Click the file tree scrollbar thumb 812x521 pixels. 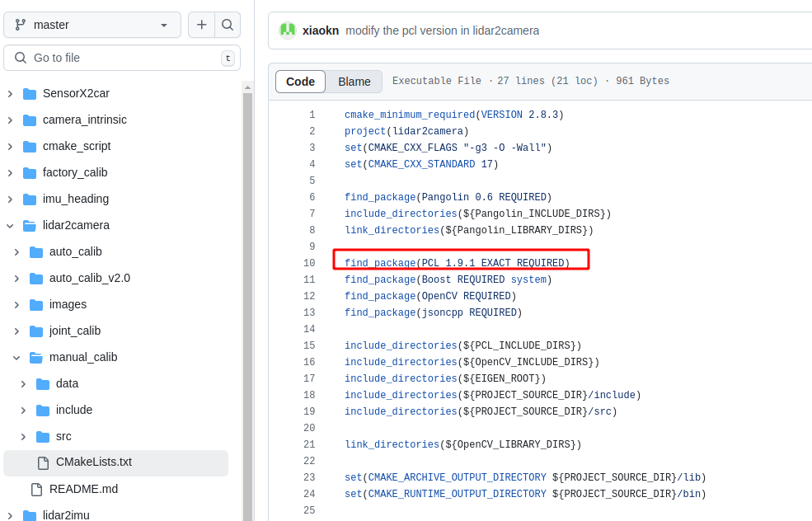tap(247, 307)
